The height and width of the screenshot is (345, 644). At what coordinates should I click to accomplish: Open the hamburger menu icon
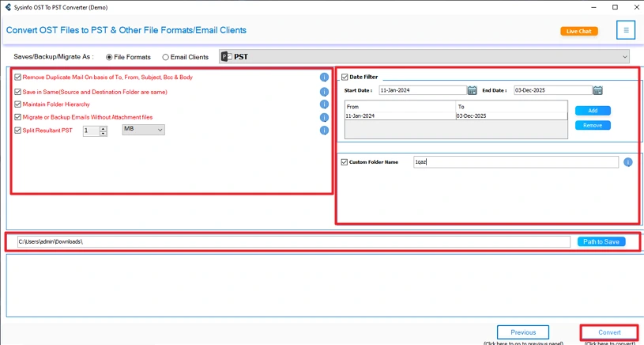point(626,30)
